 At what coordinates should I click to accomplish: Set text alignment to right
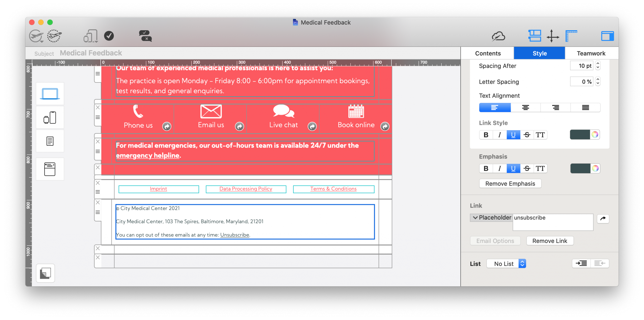click(x=556, y=108)
